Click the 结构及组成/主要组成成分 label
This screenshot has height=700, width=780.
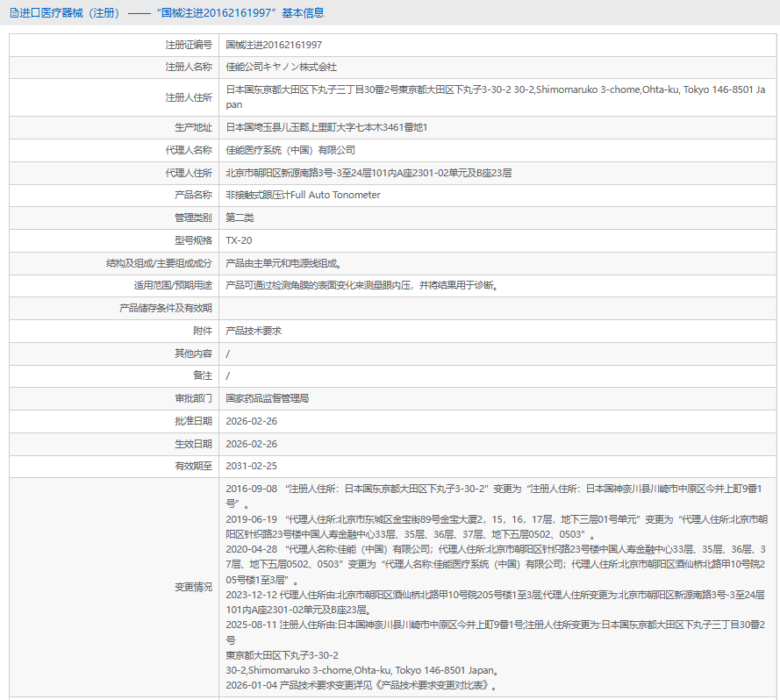pyautogui.click(x=159, y=263)
